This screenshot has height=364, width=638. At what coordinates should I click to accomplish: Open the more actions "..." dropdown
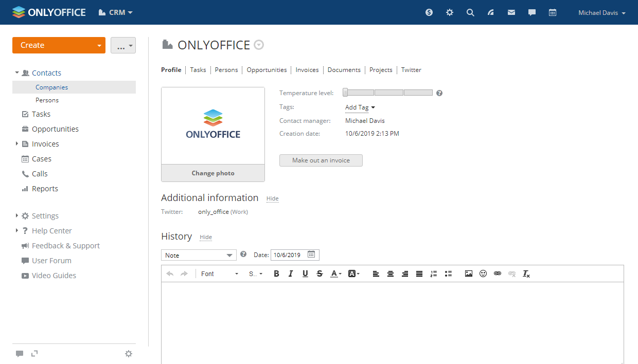click(x=123, y=45)
